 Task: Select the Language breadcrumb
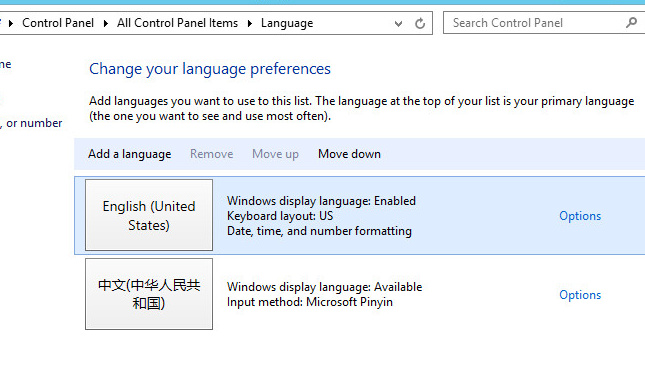click(x=287, y=23)
